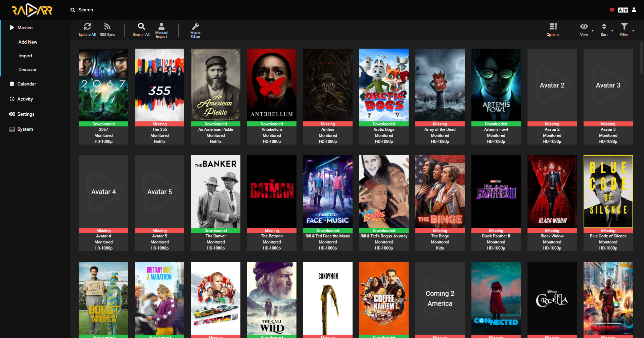Open the Calendar section in sidebar
Screen dimensions: 644x338
tap(27, 84)
